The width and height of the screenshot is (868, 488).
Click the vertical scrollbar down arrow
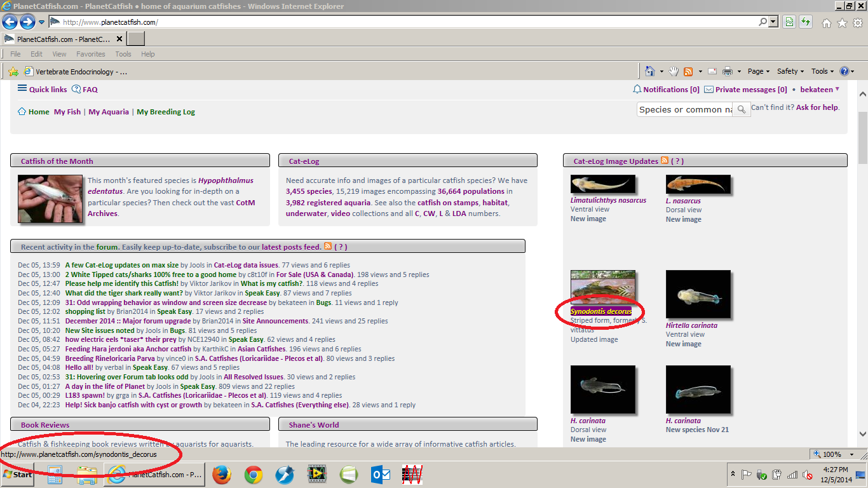(862, 434)
